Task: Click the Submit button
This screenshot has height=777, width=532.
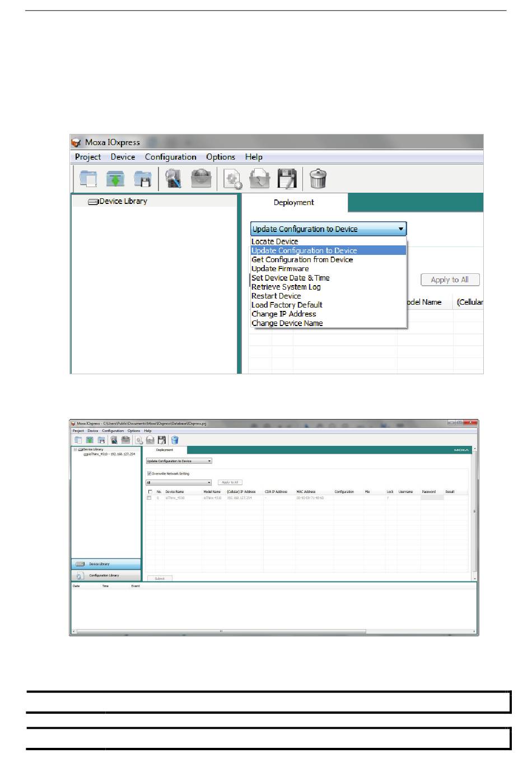Action: (160, 578)
